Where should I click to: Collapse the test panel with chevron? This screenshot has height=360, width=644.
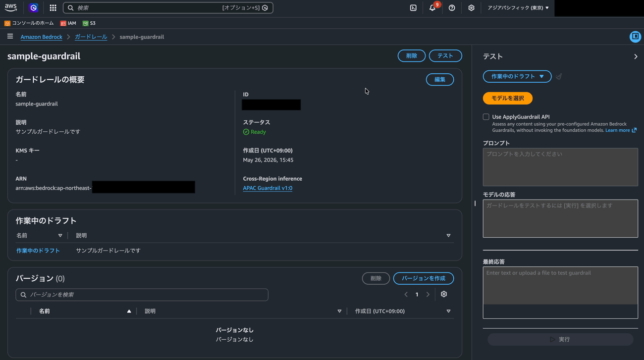pos(636,56)
